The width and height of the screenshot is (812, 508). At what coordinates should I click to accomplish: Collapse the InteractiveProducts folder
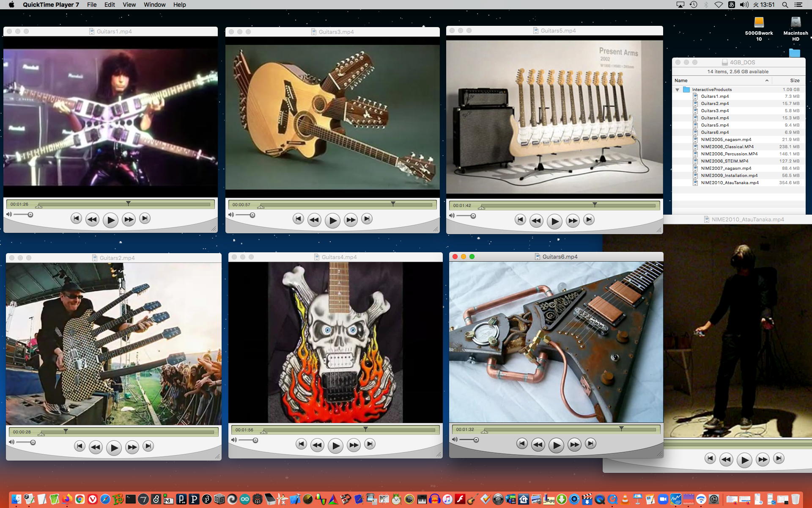[x=678, y=90]
